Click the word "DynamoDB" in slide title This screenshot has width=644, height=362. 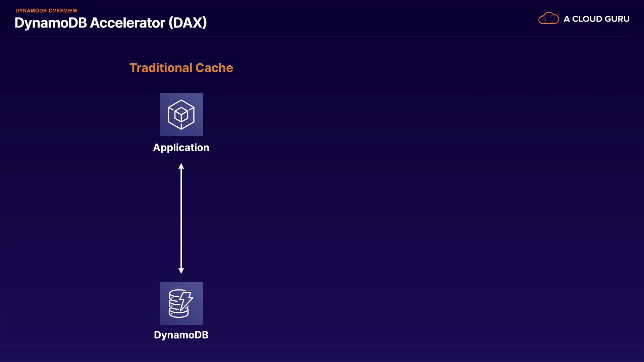pos(51,23)
